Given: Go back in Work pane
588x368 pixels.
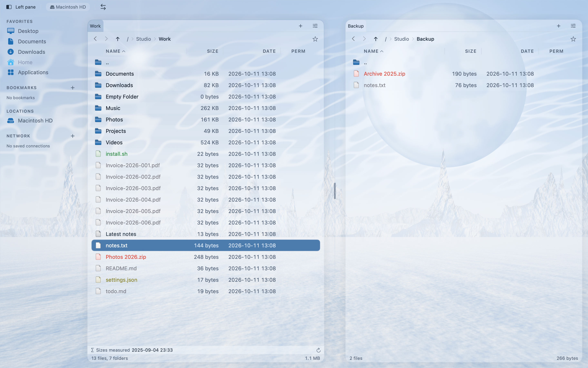Looking at the screenshot, I should (x=95, y=39).
